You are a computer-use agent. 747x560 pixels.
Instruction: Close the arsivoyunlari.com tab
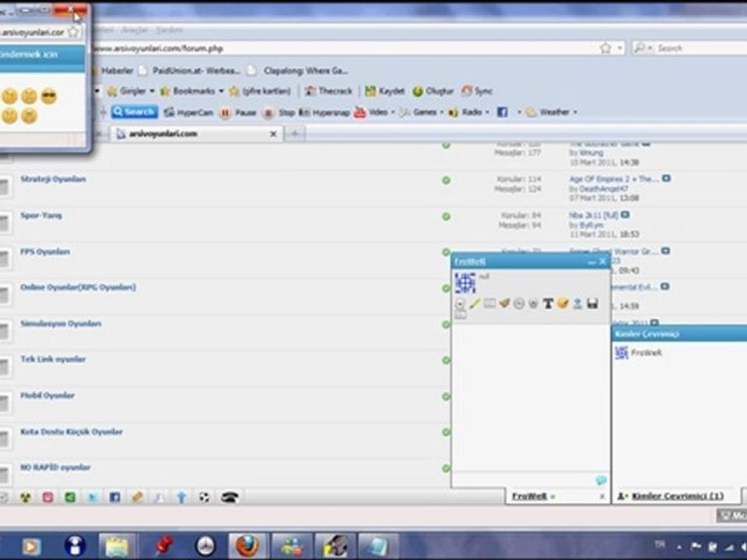(x=273, y=134)
